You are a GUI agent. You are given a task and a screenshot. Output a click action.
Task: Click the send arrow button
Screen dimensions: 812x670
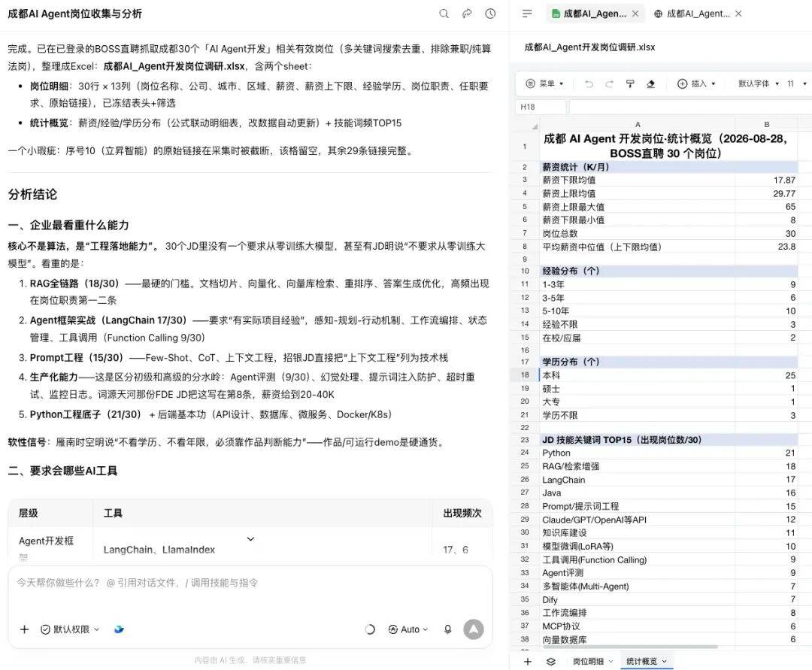(x=474, y=629)
